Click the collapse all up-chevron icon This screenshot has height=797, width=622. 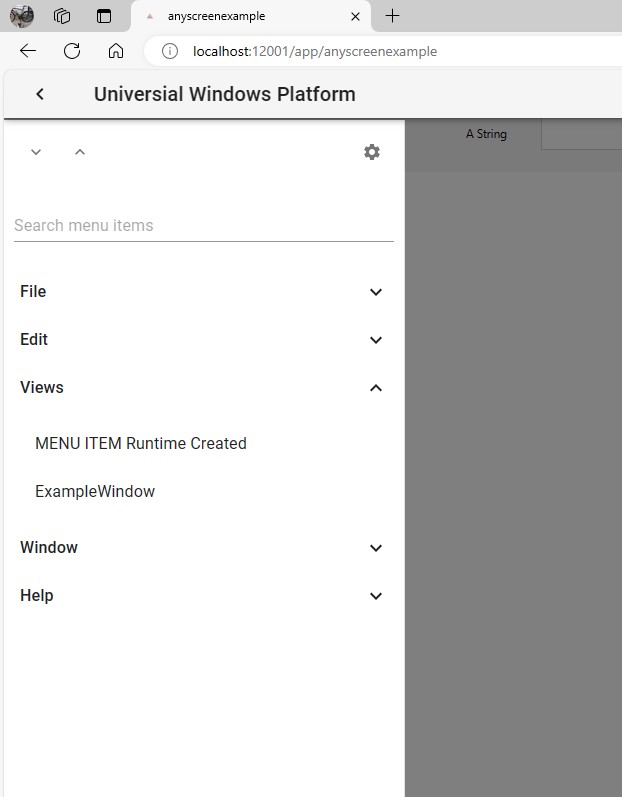[80, 152]
